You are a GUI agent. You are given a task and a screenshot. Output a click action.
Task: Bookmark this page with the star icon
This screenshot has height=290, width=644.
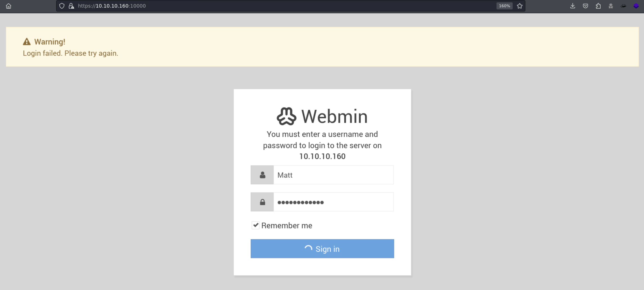[x=520, y=6]
